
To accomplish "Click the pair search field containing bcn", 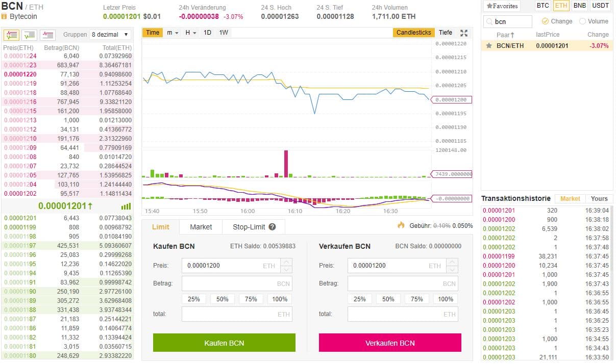I will tap(507, 21).
